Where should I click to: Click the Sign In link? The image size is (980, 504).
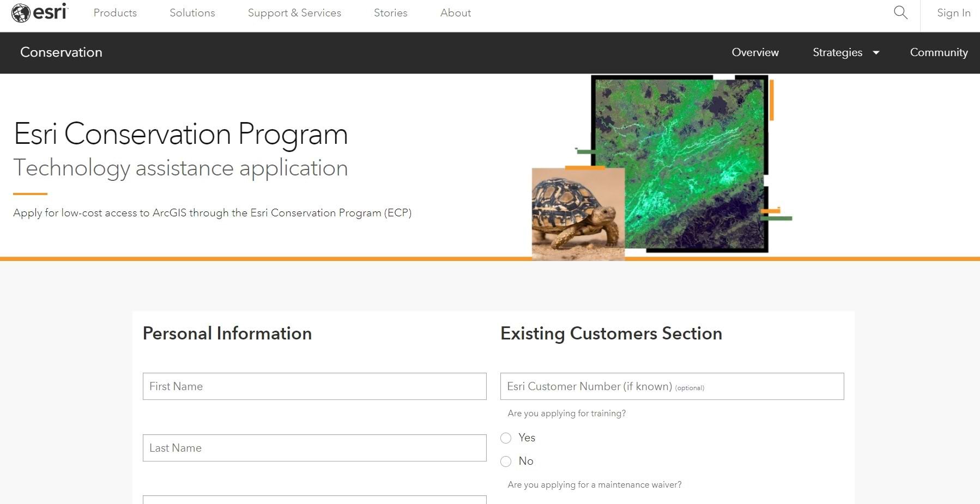point(954,13)
